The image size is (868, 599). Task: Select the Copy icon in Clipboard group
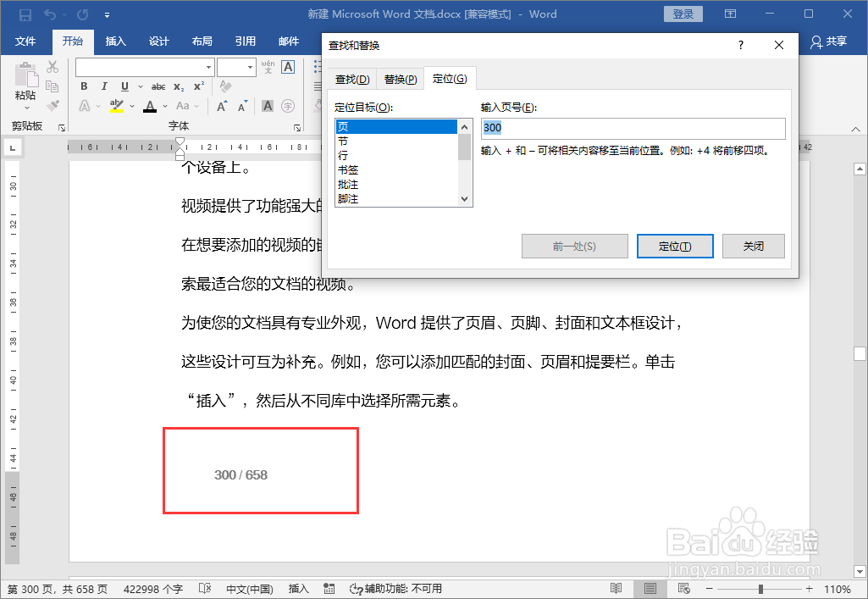[52, 86]
